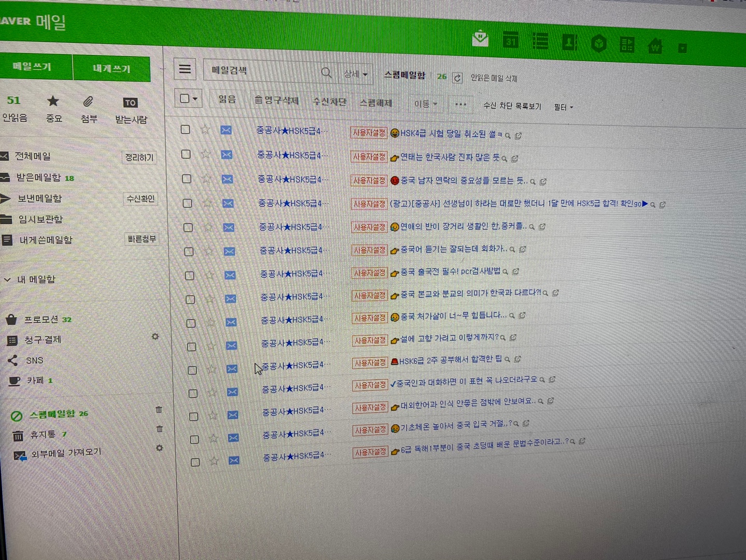
Task: Check the (광고)[중공사] 선생님이 하라는 mail
Action: pyautogui.click(x=187, y=203)
